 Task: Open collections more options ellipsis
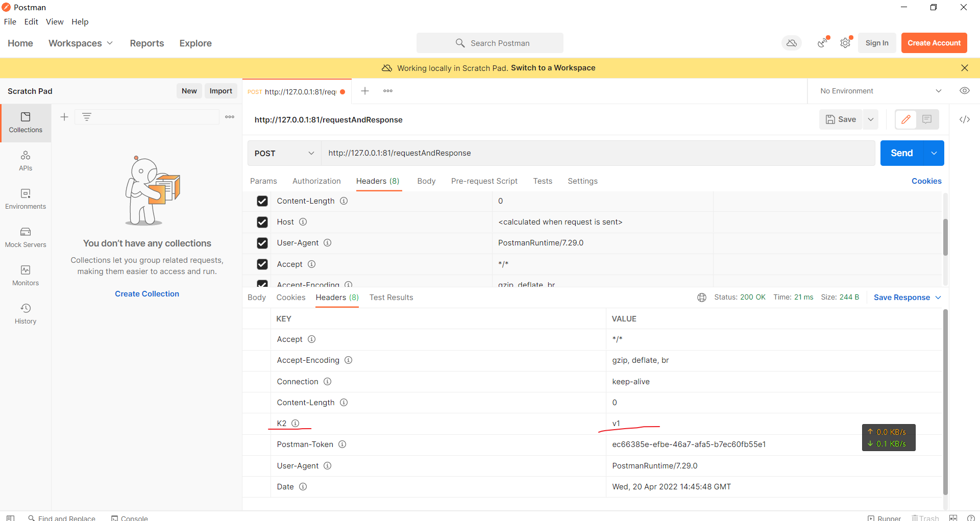[230, 117]
